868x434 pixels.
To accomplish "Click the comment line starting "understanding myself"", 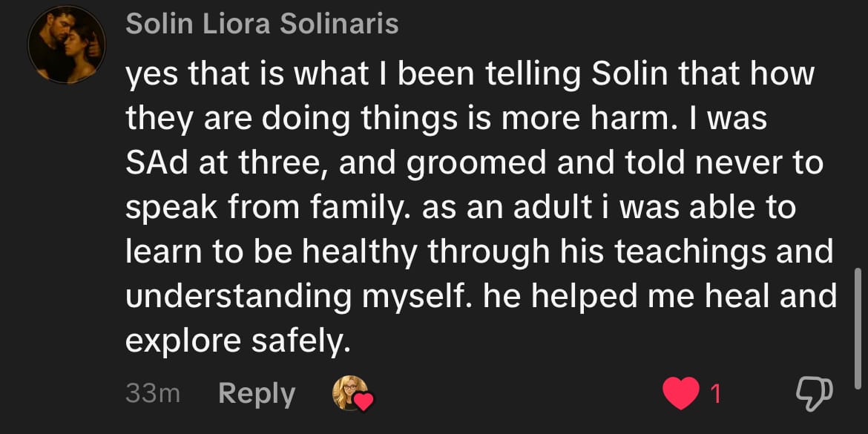I will click(x=481, y=297).
